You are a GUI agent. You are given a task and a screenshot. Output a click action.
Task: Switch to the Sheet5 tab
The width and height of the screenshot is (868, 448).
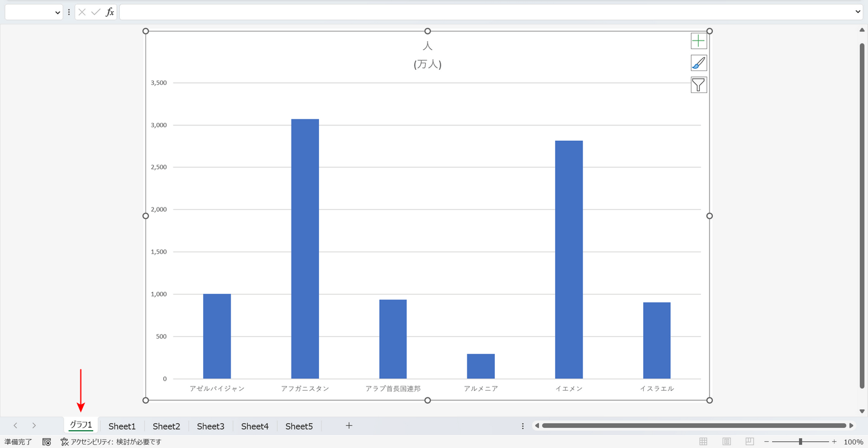299,426
